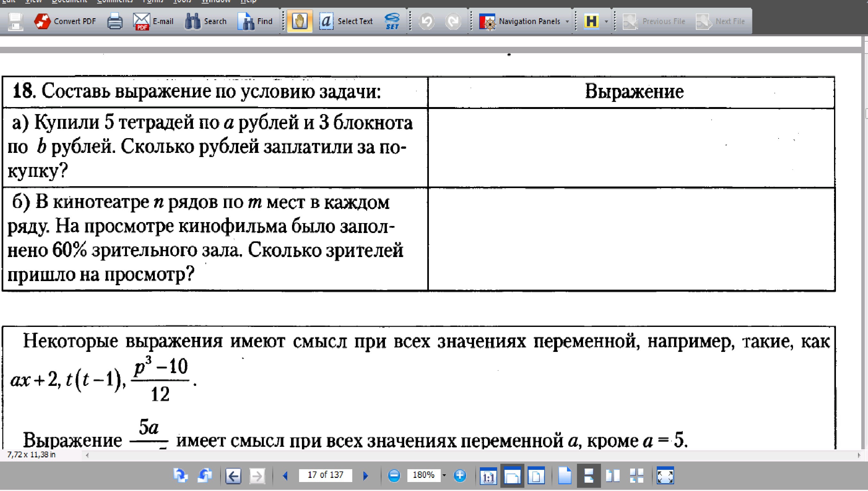Open E-mail PDF tool
Image resolution: width=868 pixels, height=491 pixels.
[x=153, y=21]
